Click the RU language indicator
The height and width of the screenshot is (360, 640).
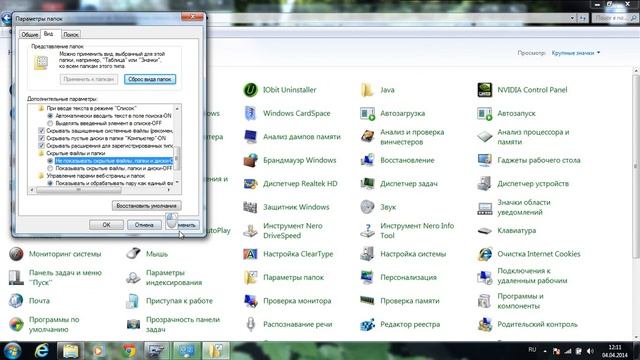532,350
